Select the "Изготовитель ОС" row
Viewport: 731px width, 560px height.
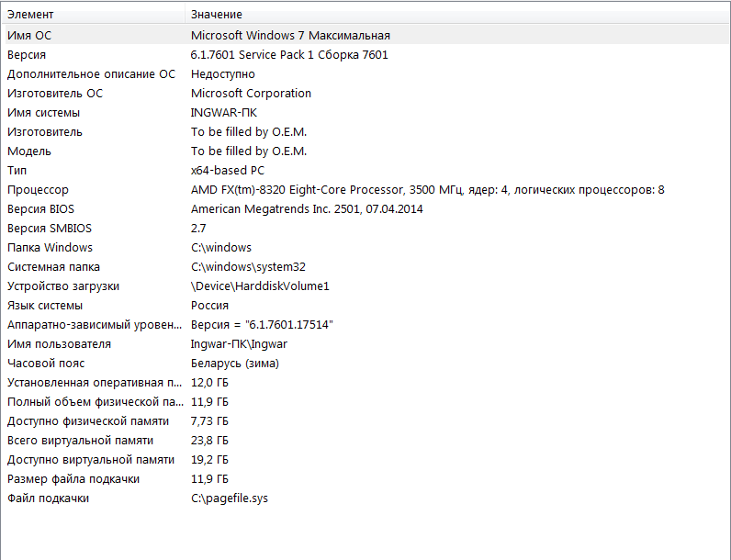click(x=55, y=93)
